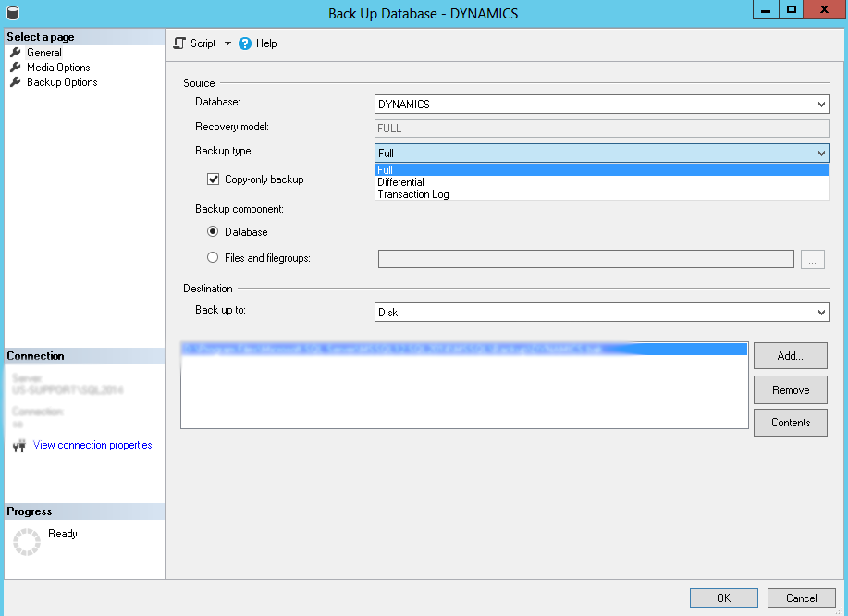Click the Ready status text

(x=63, y=534)
